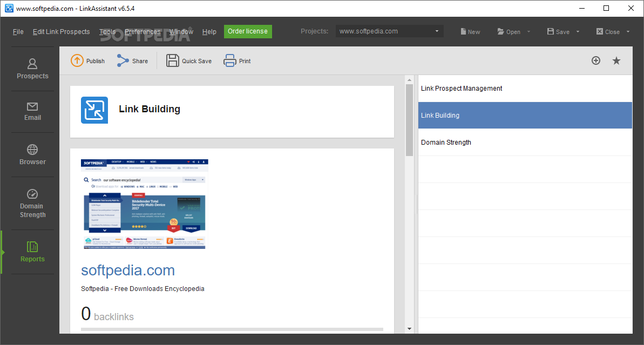Click the report scrollbar down arrow

(409, 329)
